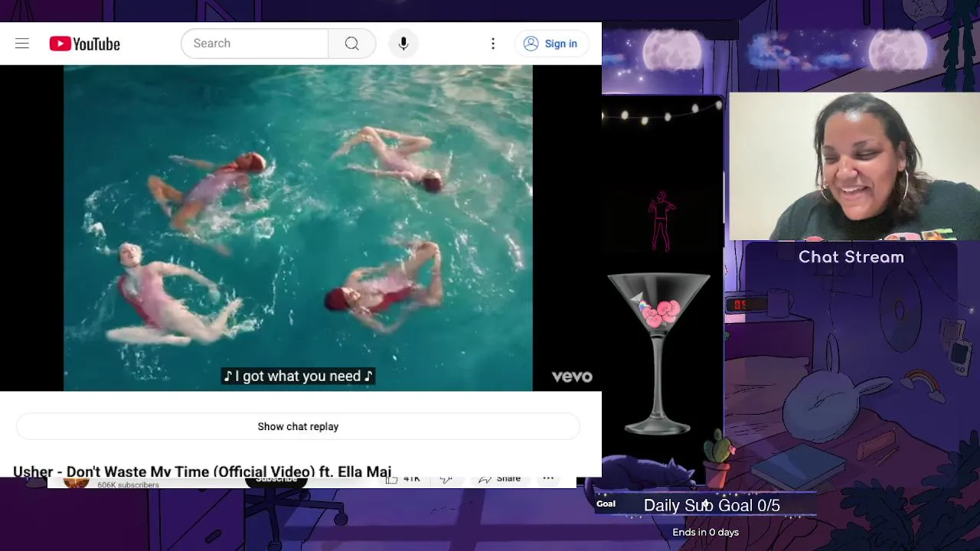Open the YouTube hamburger guide menu
Image resolution: width=980 pixels, height=551 pixels.
coord(22,44)
